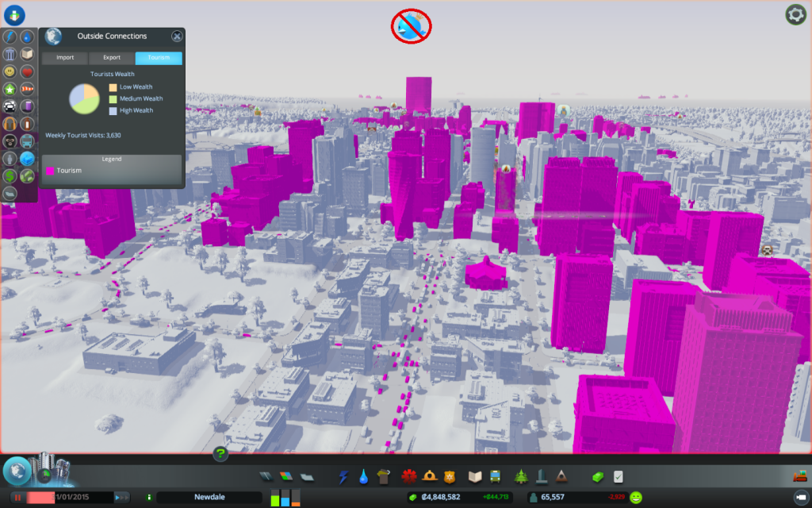Select the Fire Safety extinguisher info view
The image size is (812, 508).
click(27, 124)
